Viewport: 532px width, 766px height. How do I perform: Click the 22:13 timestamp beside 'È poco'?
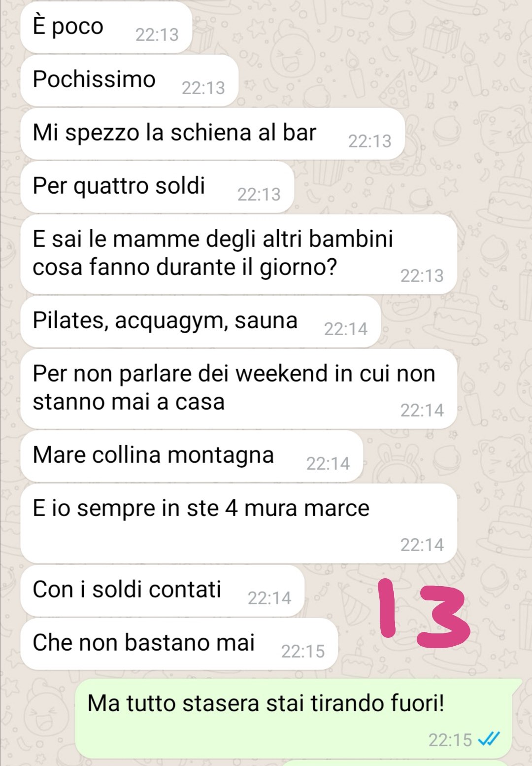[157, 35]
